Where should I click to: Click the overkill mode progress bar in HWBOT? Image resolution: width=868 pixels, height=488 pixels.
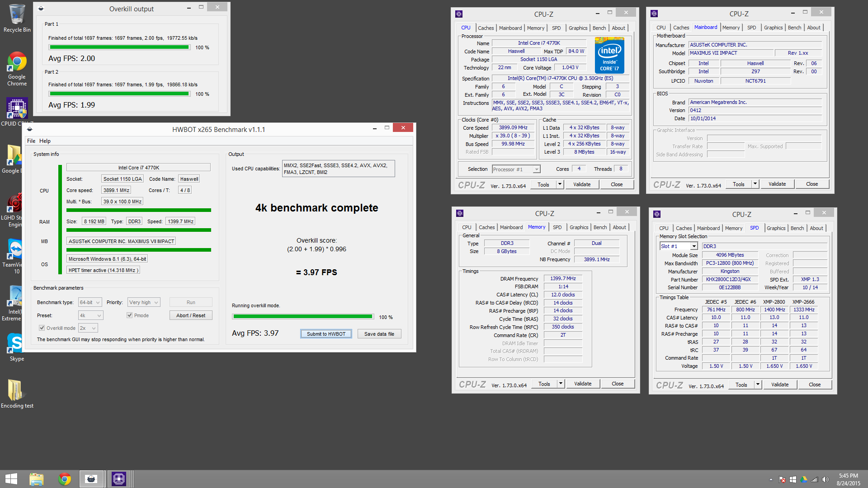click(303, 317)
